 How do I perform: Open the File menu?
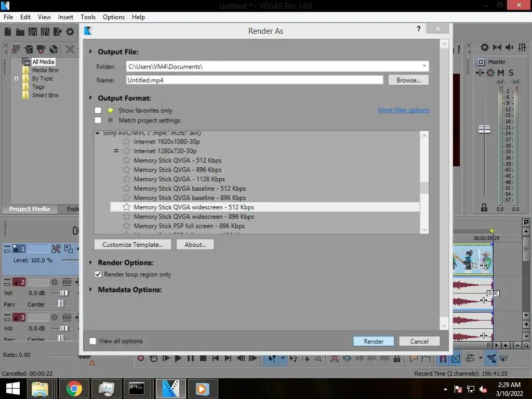[8, 17]
